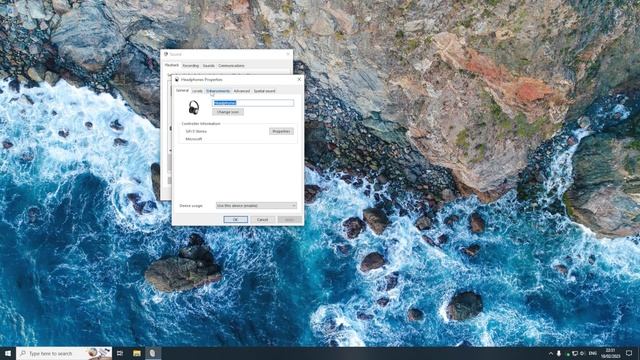The image size is (640, 360).
Task: Open the volume tray icon
Action: pos(582,353)
